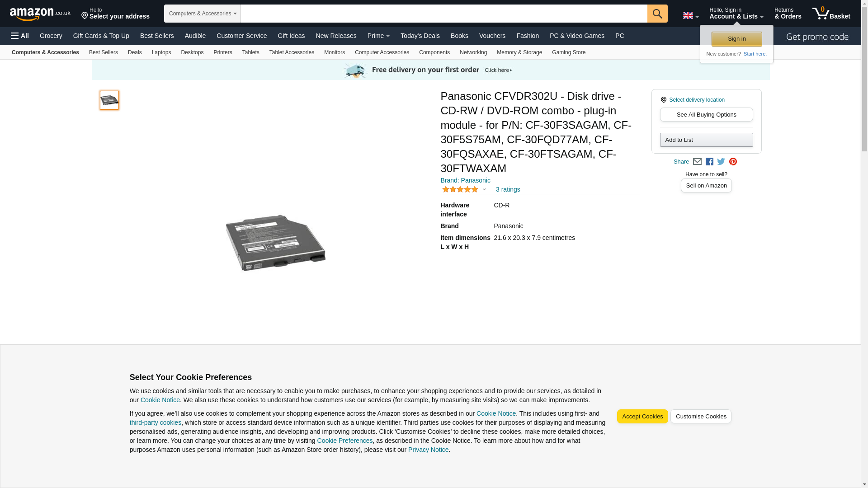Expand the star ratings breakdown popover
The height and width of the screenshot is (488, 868).
point(464,189)
